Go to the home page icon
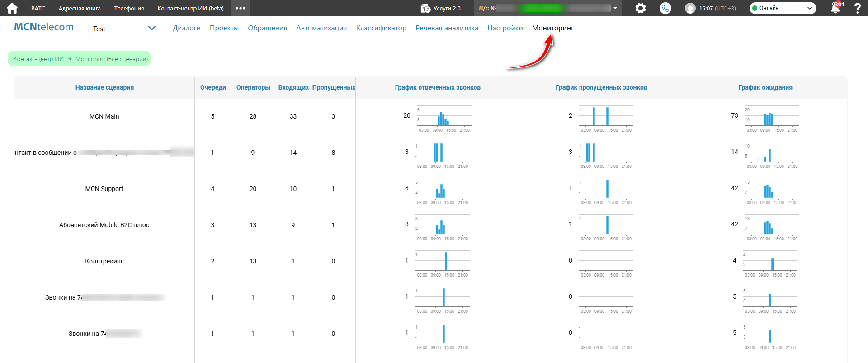The height and width of the screenshot is (363, 868). (12, 8)
